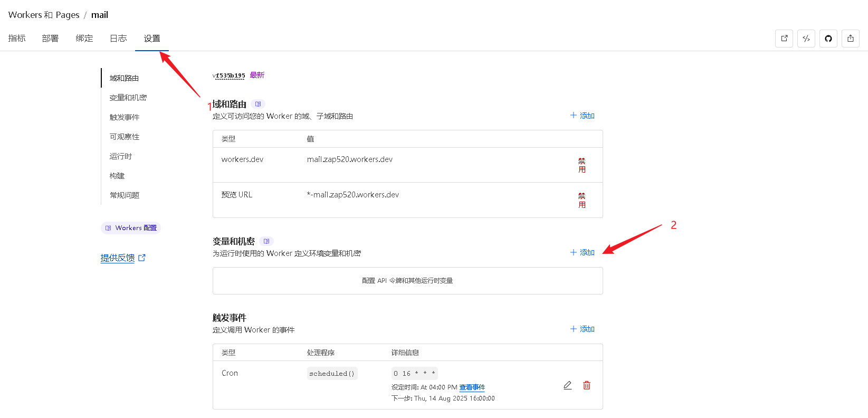868x418 pixels.
Task: Click the 提供反馈 feedback link
Action: tap(118, 258)
